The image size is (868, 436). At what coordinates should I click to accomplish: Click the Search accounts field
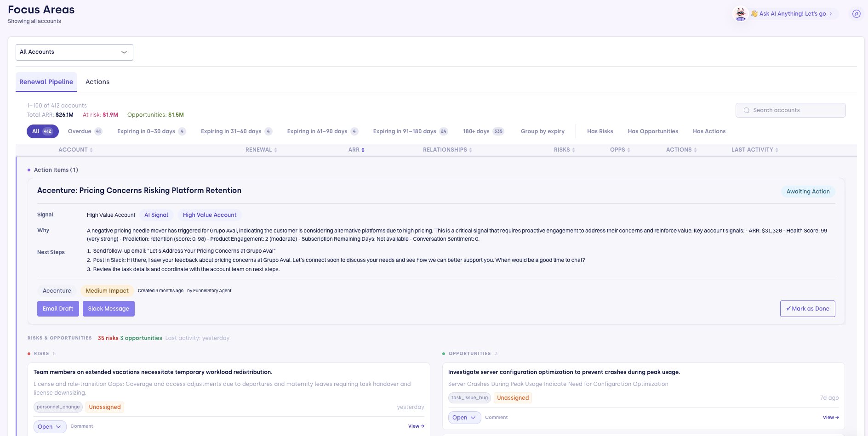click(791, 110)
